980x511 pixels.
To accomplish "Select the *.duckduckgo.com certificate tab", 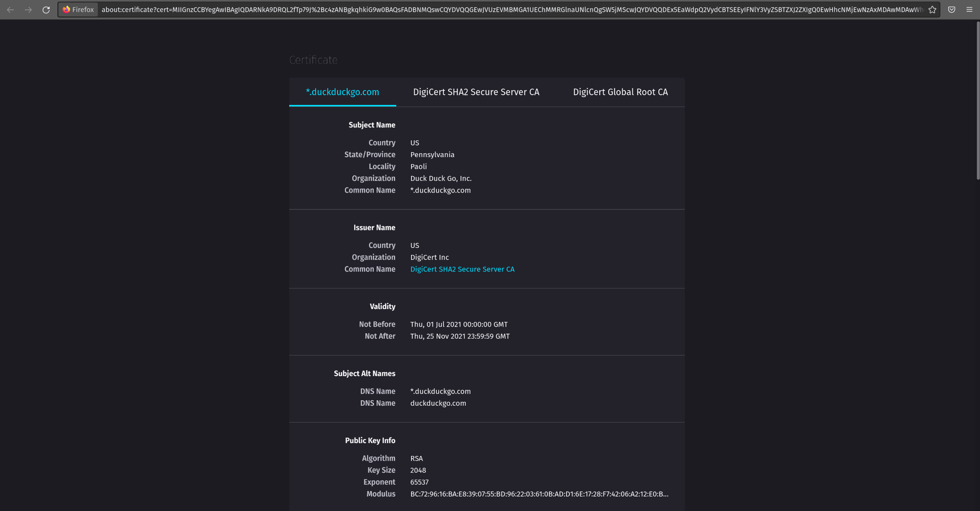I will 342,92.
